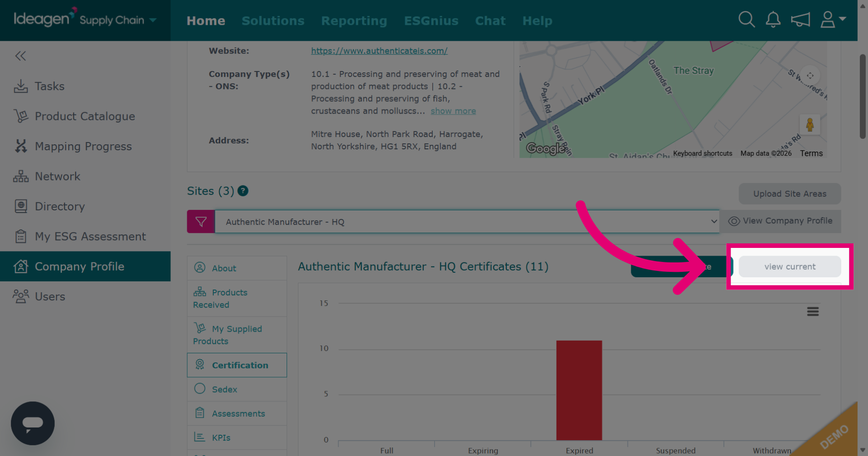Click the page vertical scrollbar
The width and height of the screenshot is (868, 456).
click(863, 96)
